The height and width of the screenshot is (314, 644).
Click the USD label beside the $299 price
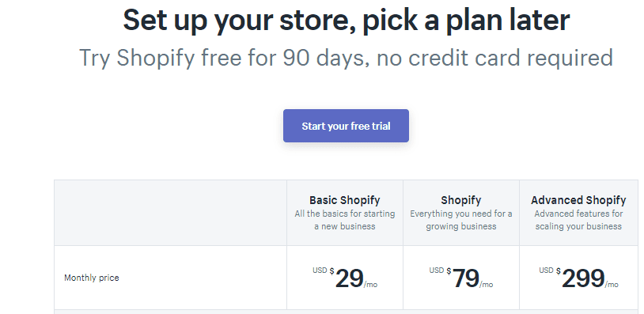(x=546, y=270)
